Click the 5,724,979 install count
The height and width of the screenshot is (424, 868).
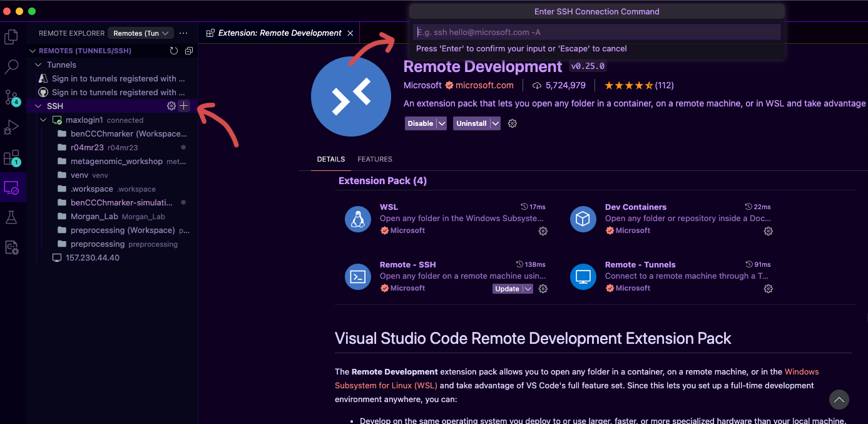[x=559, y=85]
